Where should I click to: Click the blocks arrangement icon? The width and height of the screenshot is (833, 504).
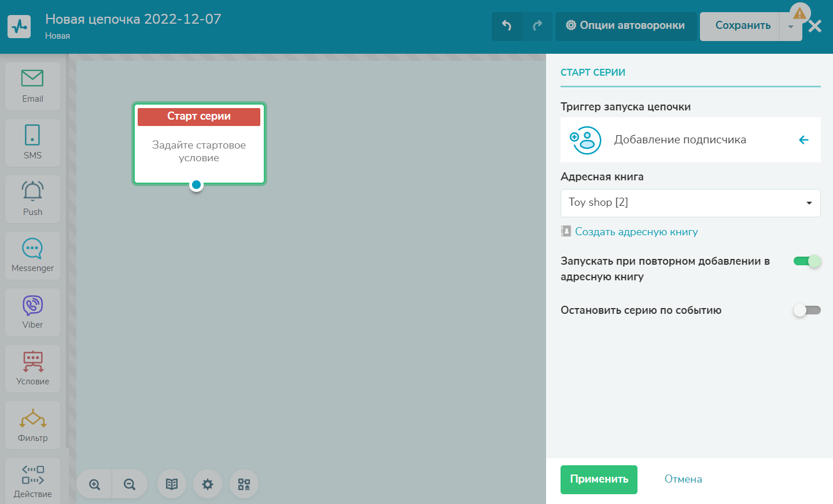point(244,484)
